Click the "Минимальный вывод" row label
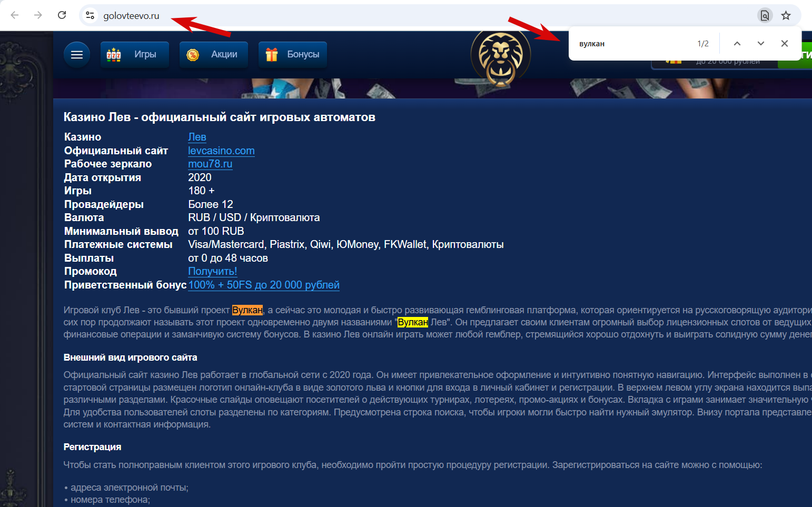Image resolution: width=812 pixels, height=507 pixels. 121,231
